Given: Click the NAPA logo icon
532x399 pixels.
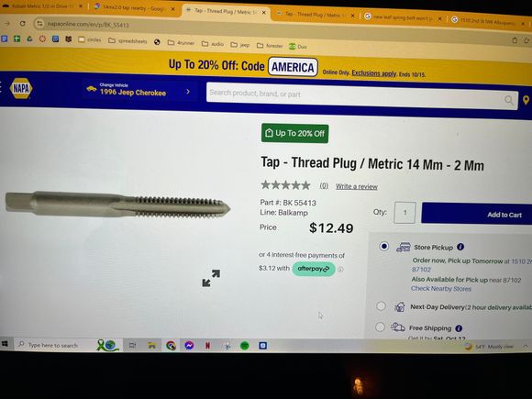Looking at the screenshot, I should point(21,88).
